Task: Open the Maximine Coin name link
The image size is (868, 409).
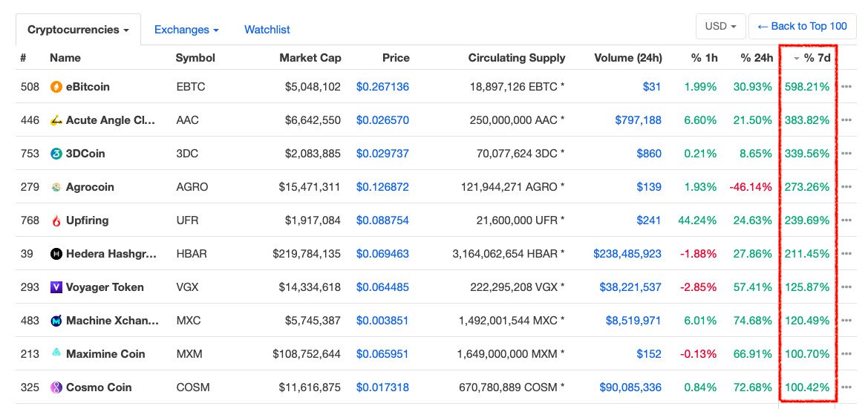Action: point(105,354)
